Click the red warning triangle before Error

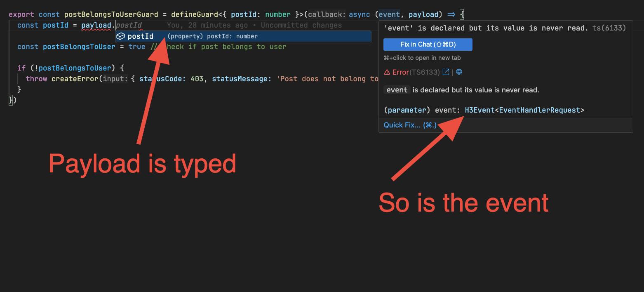tap(387, 72)
